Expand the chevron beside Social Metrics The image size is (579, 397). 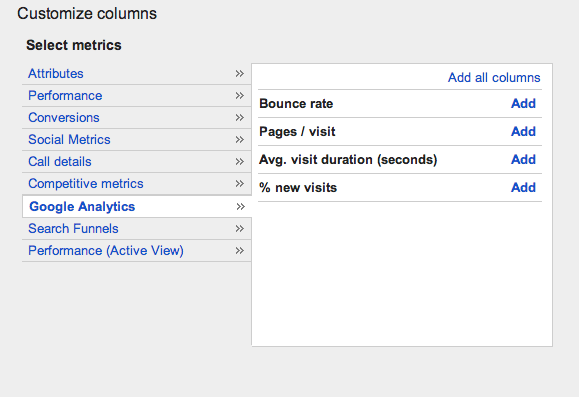(x=240, y=140)
